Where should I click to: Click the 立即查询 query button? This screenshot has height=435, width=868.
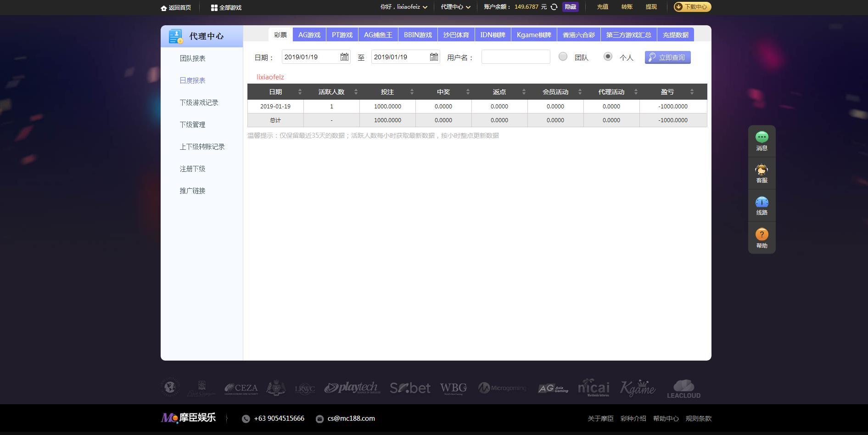pos(667,56)
